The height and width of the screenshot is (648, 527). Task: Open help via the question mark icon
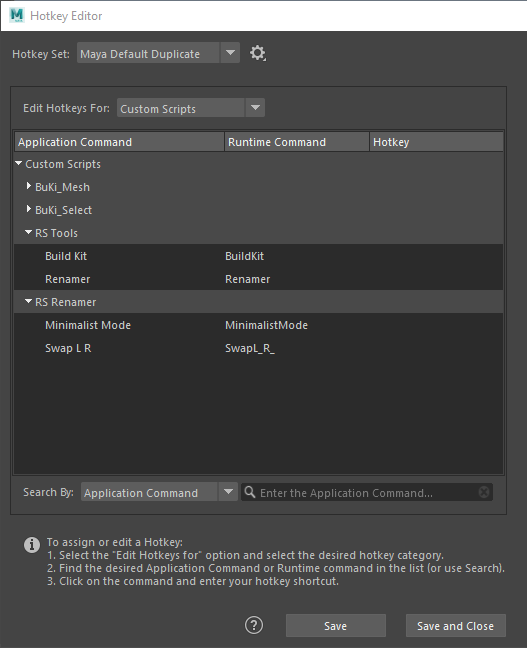(254, 625)
